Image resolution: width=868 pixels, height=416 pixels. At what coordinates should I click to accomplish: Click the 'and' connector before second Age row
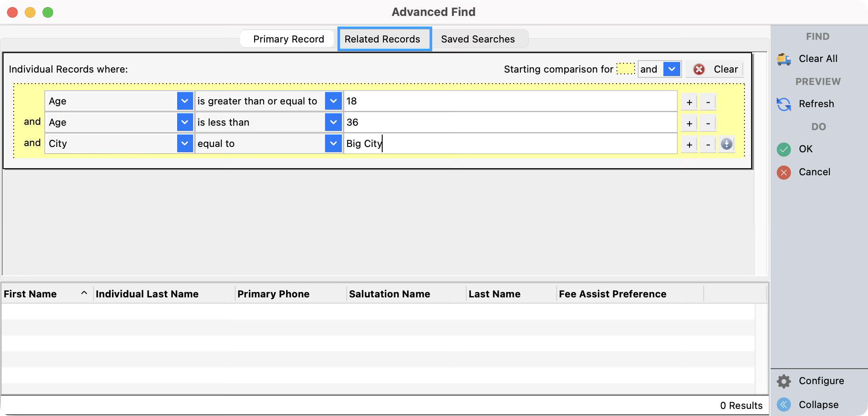32,122
